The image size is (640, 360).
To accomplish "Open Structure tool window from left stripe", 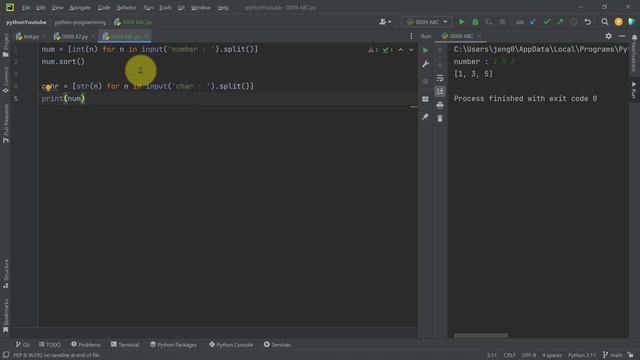I will pos(6,274).
